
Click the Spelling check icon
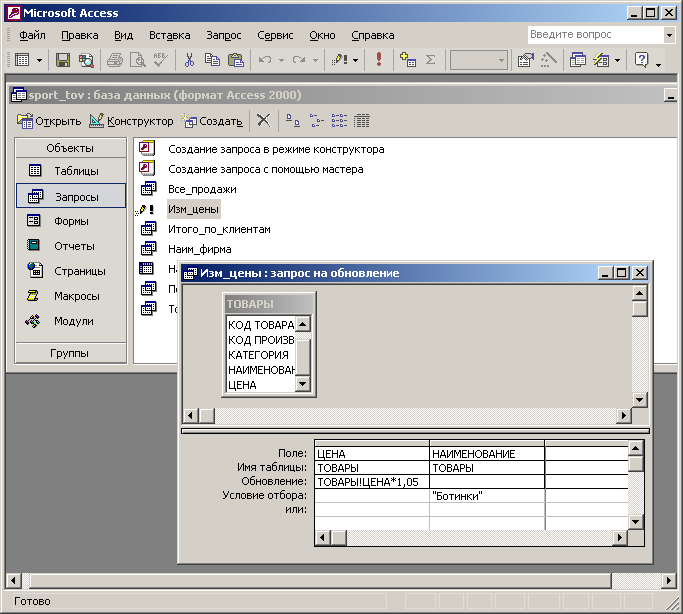point(161,60)
